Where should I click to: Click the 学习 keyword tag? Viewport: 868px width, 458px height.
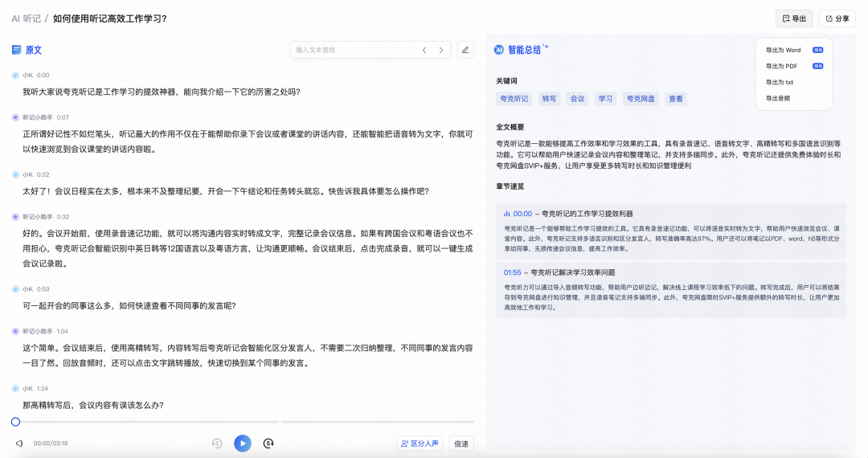(606, 99)
